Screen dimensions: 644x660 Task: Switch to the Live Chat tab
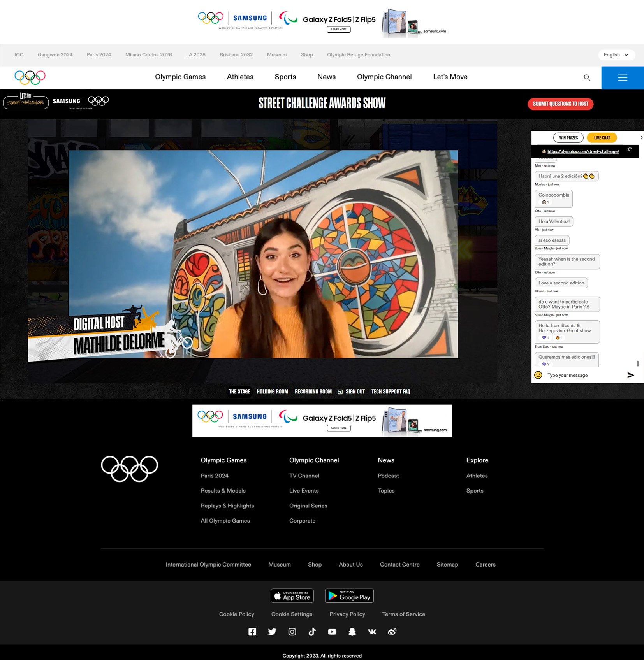coord(602,138)
